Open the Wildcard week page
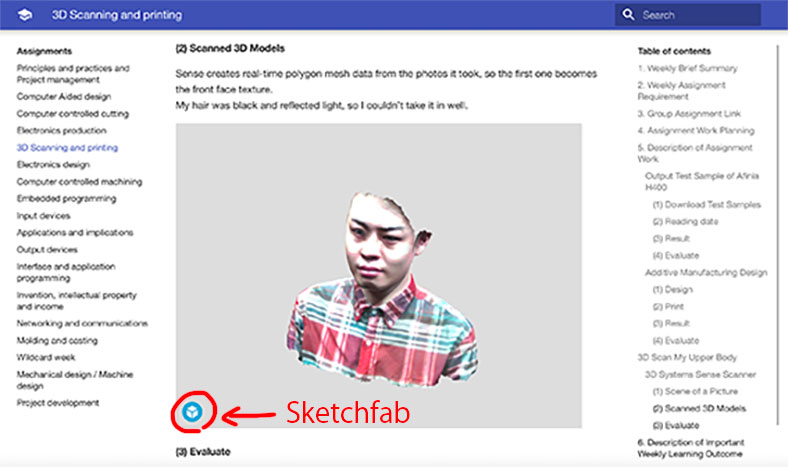 coord(46,357)
